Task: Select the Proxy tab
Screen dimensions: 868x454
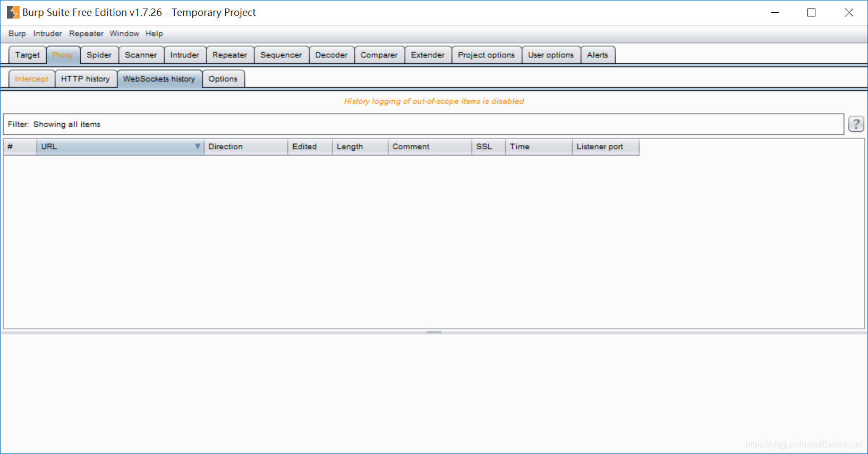Action: (63, 55)
